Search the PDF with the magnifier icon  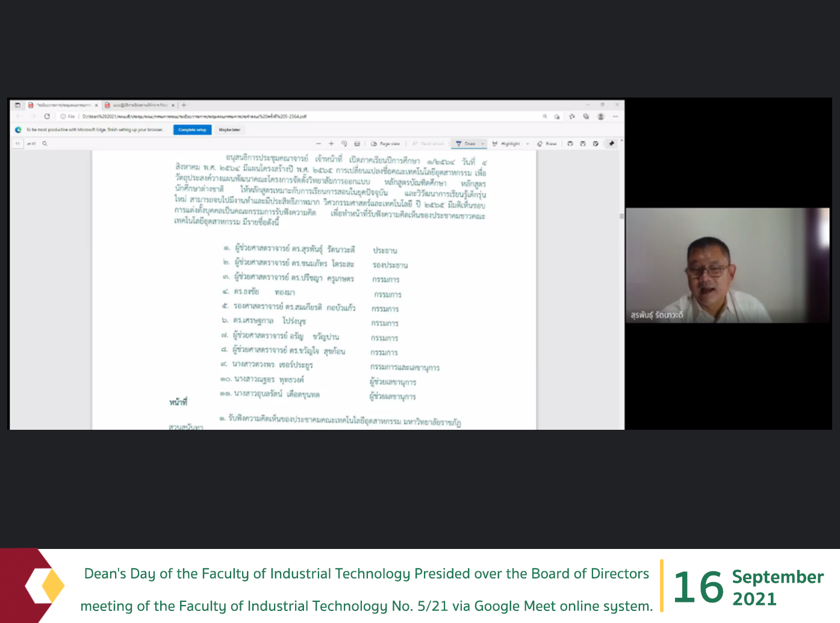coord(45,144)
